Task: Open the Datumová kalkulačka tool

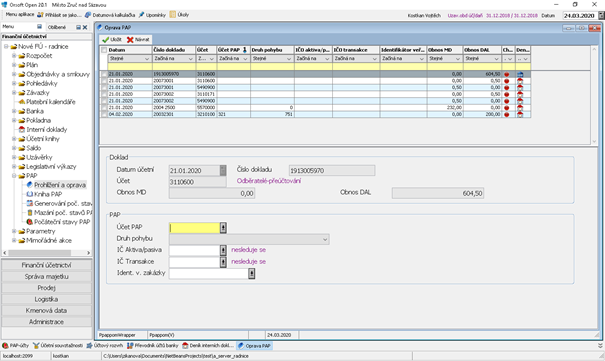Action: point(110,15)
